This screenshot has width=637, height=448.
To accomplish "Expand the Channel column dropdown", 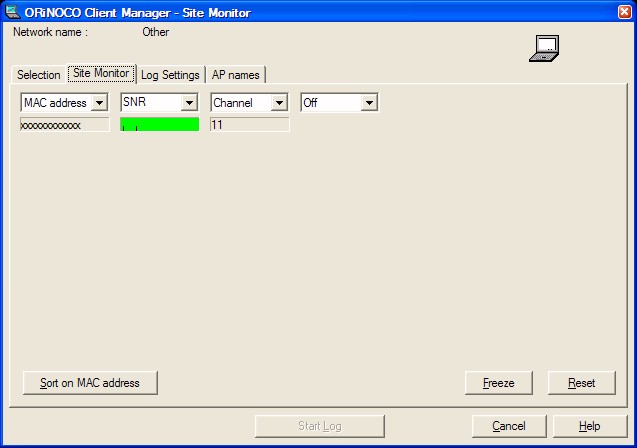I will click(280, 103).
